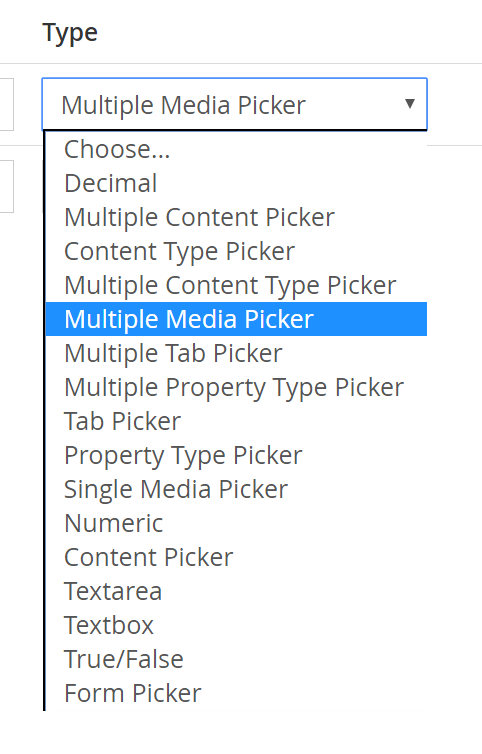Select the Choose... option
The image size is (482, 754).
[x=236, y=149]
